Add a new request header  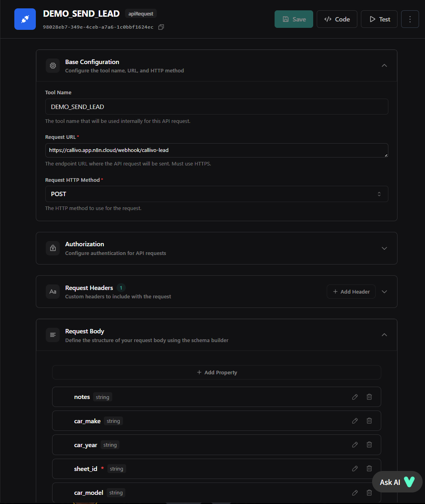pyautogui.click(x=351, y=292)
